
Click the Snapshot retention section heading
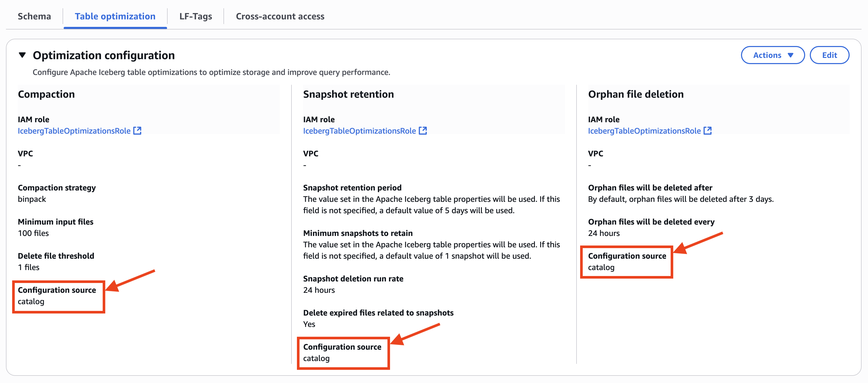348,94
